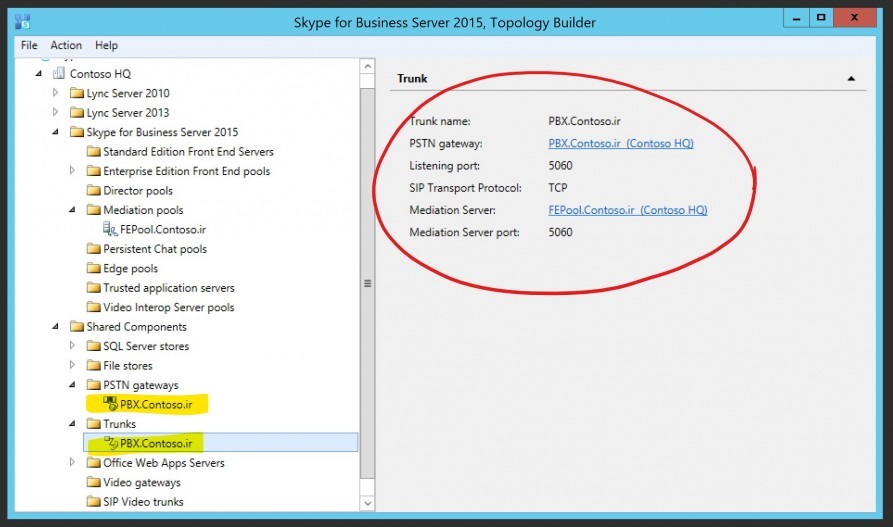Collapse the Trunks node
This screenshot has height=527, width=893.
[72, 423]
